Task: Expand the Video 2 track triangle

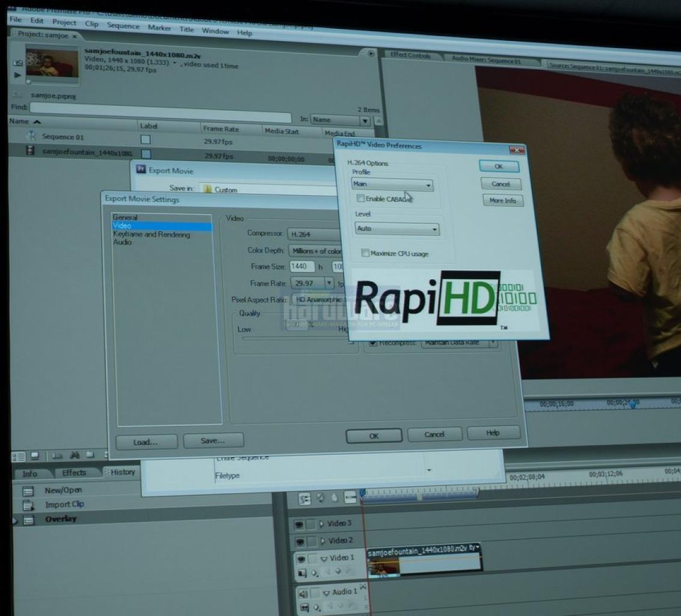Action: [322, 541]
